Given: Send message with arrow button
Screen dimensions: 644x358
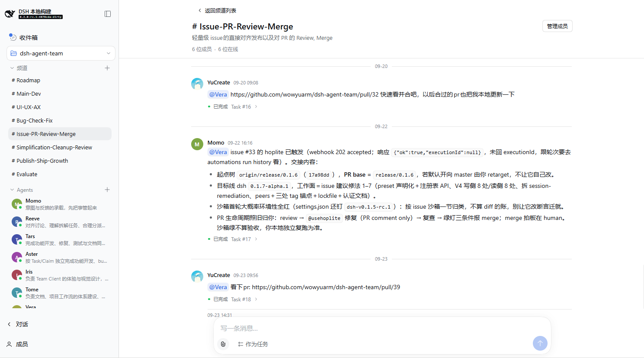Looking at the screenshot, I should click(540, 344).
